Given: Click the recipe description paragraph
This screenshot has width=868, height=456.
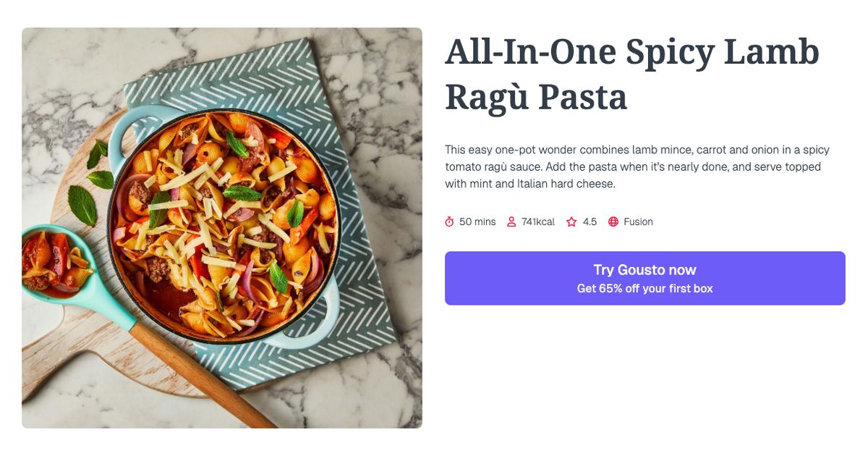Looking at the screenshot, I should click(x=637, y=166).
